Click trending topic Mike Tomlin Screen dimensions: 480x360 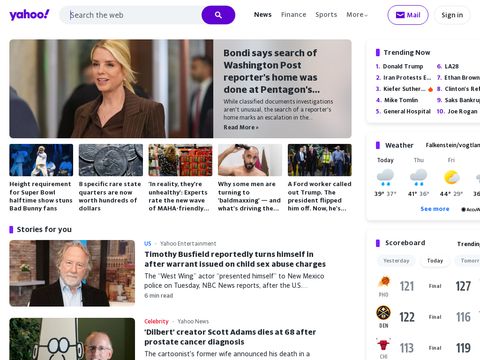[401, 100]
